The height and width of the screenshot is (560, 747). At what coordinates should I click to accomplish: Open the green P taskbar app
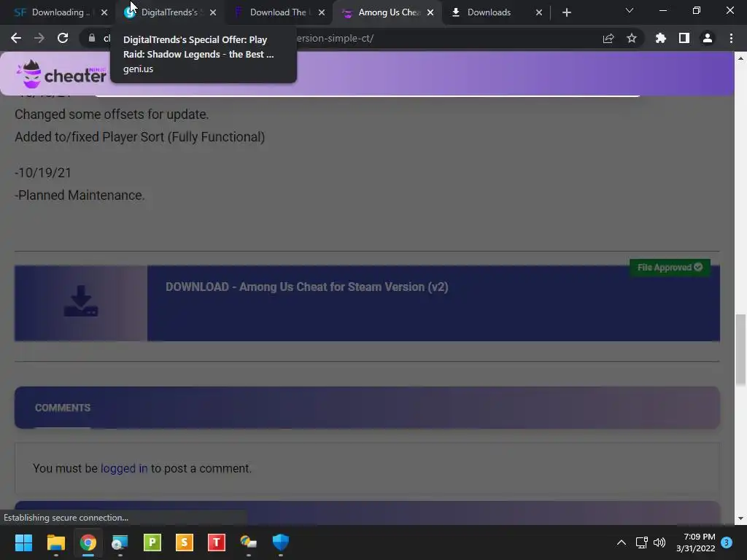152,542
